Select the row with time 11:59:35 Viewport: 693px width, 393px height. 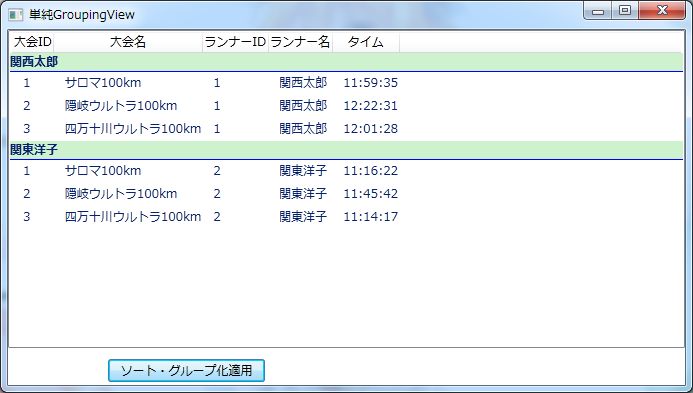point(346,83)
